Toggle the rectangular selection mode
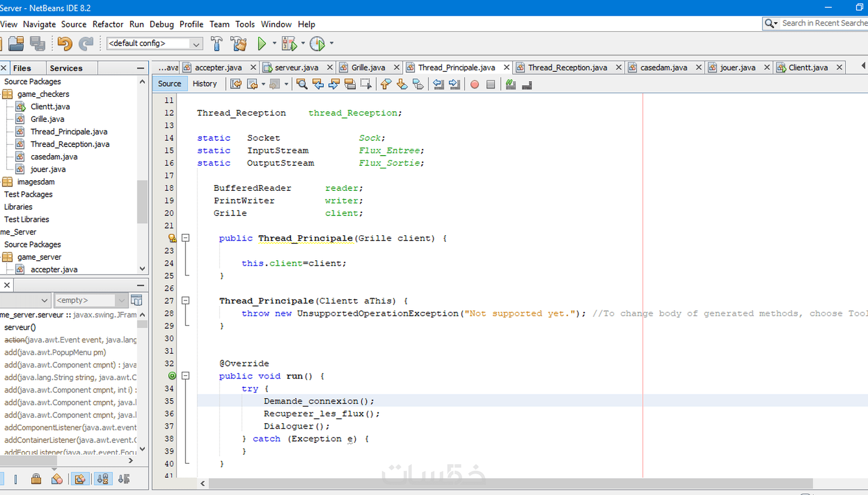This screenshot has width=868, height=495. pos(366,84)
